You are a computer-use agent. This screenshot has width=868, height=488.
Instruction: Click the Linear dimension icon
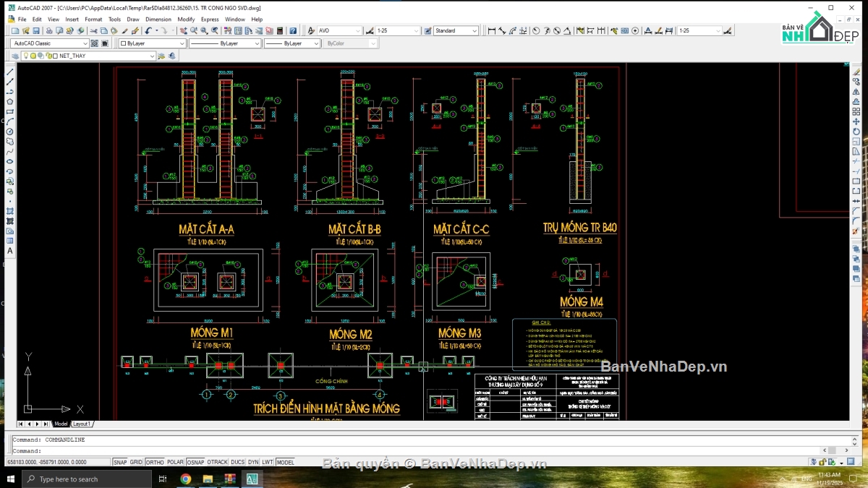[491, 31]
